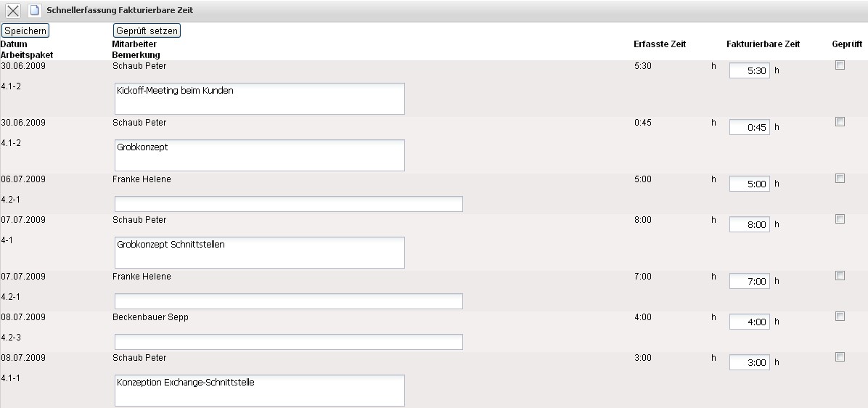Viewport: 868px width, 408px height.
Task: Click the empty remark field for 06.07.2009
Action: [288, 204]
